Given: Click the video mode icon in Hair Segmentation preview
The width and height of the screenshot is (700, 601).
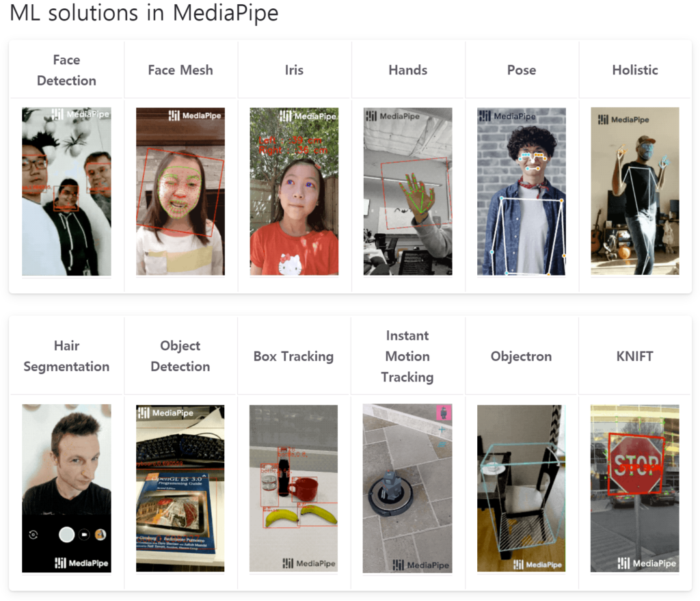Looking at the screenshot, I should (84, 535).
